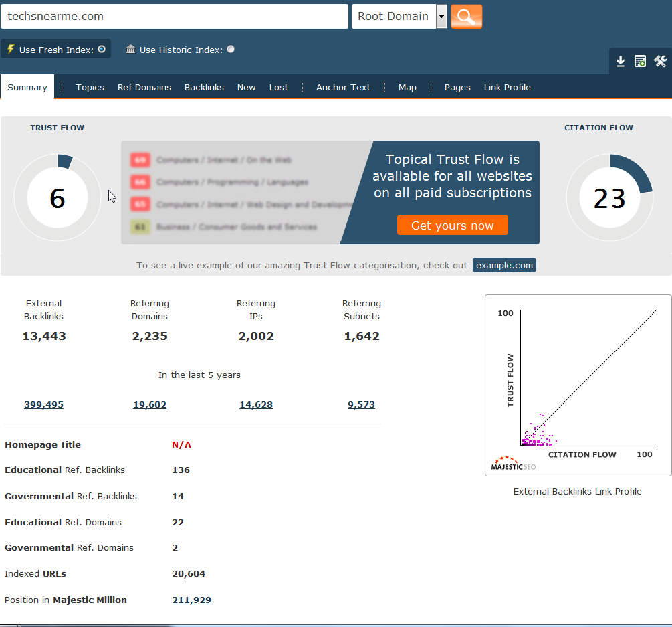Click the CITATION FLOW heading link
672x627 pixels.
[x=598, y=128]
